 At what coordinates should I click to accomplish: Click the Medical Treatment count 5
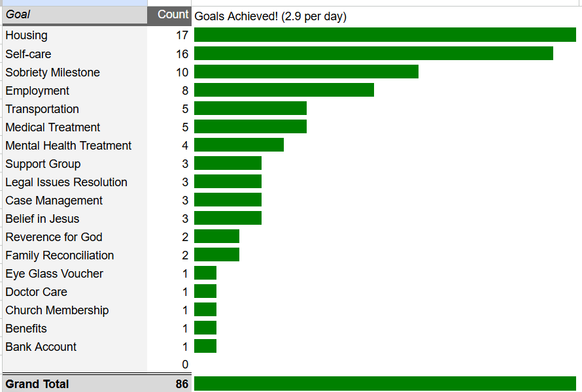[185, 127]
